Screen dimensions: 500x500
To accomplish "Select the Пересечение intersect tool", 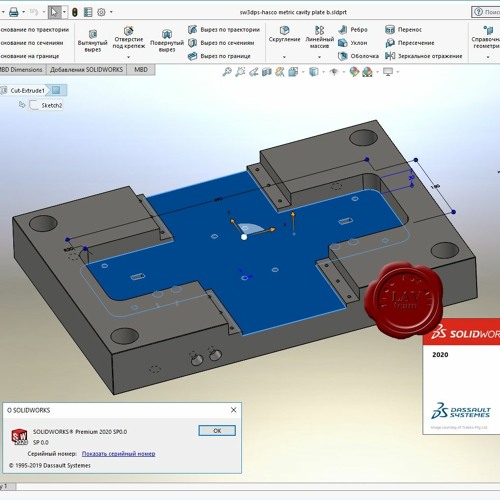I will point(410,43).
